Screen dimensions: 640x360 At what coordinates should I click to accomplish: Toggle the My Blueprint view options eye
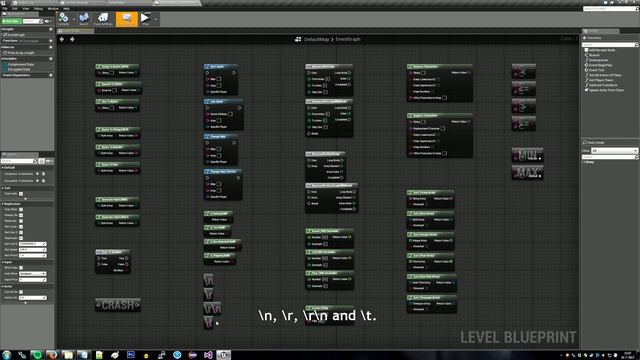click(x=47, y=21)
